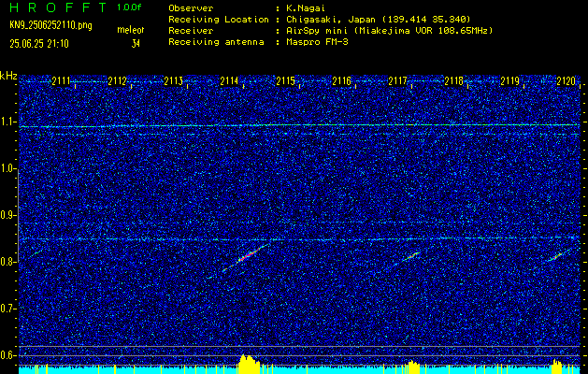Click the meteor count value 34

tap(136, 44)
